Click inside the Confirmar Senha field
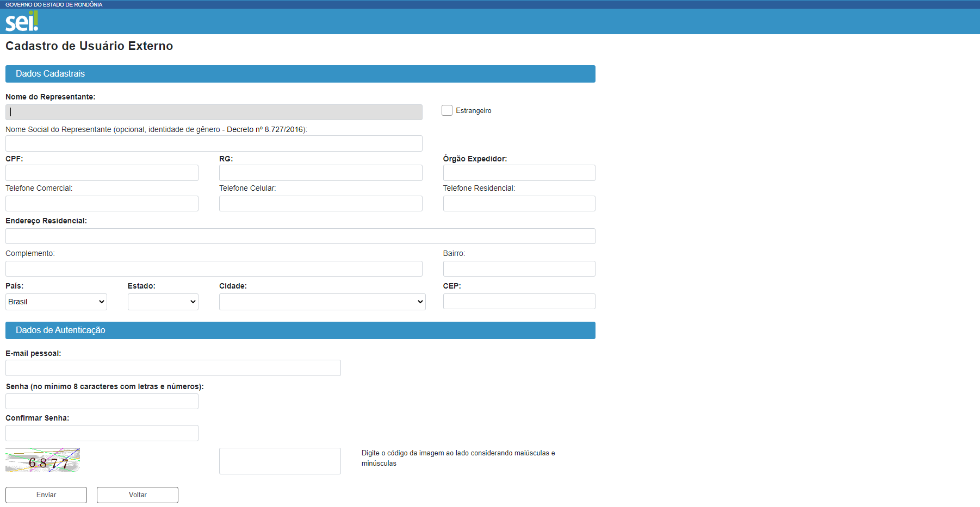 point(101,433)
